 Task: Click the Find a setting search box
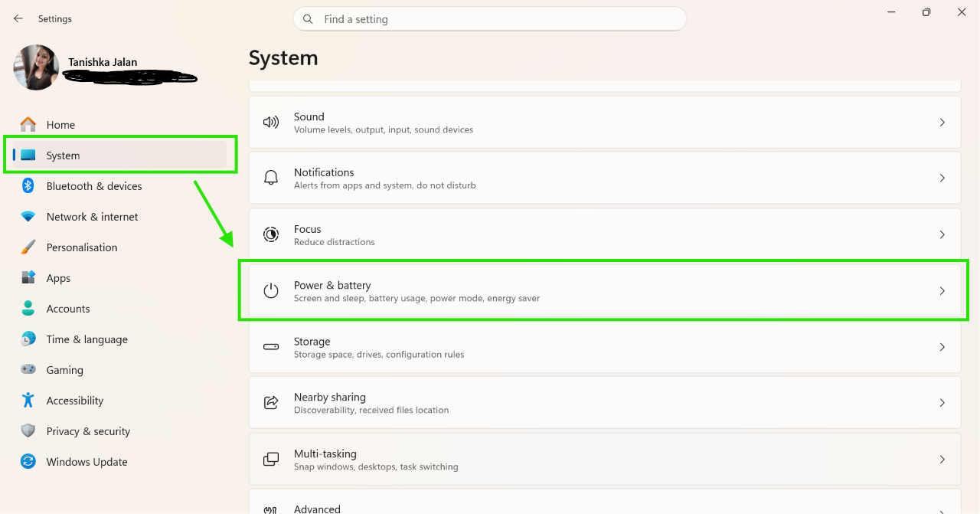point(489,19)
